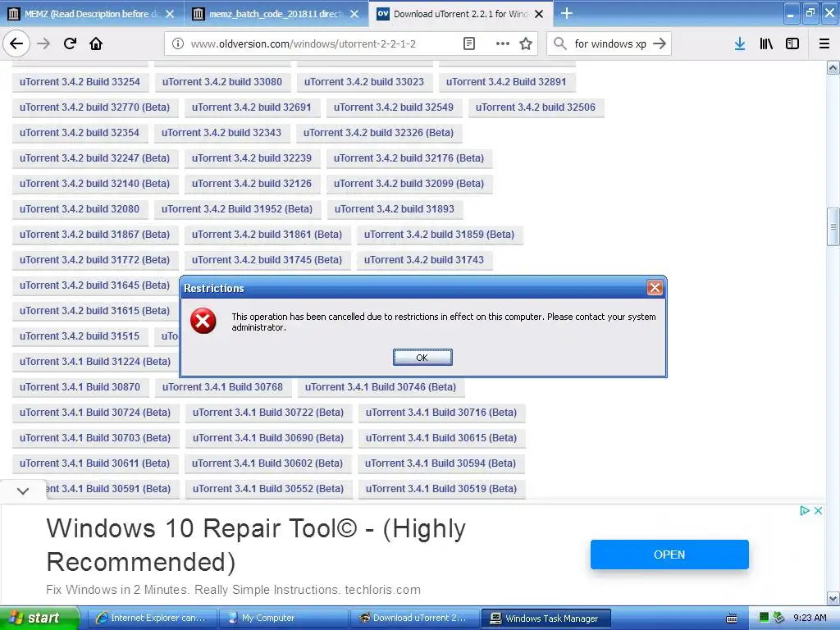Close the MEMZ tab
The width and height of the screenshot is (840, 630).
(x=170, y=14)
